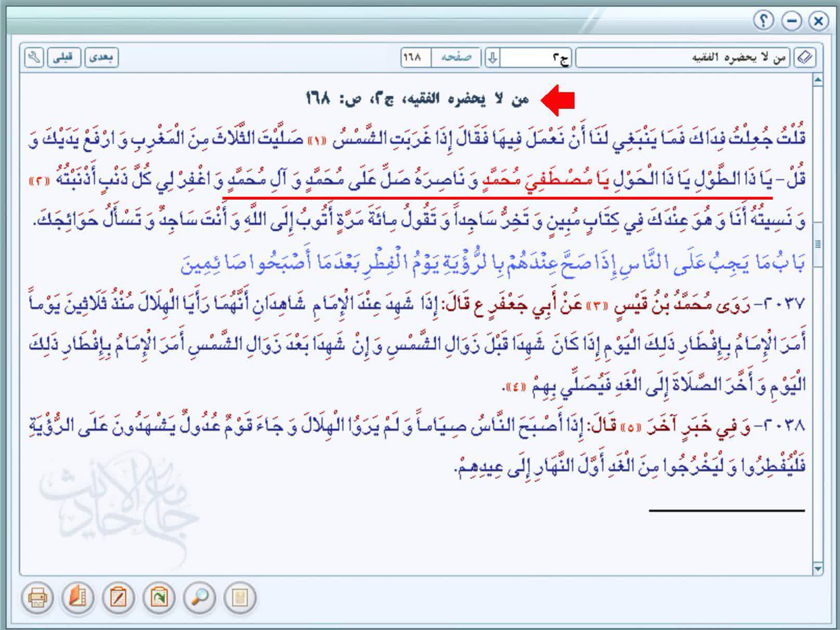Go to previous page with قبلی button

pos(64,57)
